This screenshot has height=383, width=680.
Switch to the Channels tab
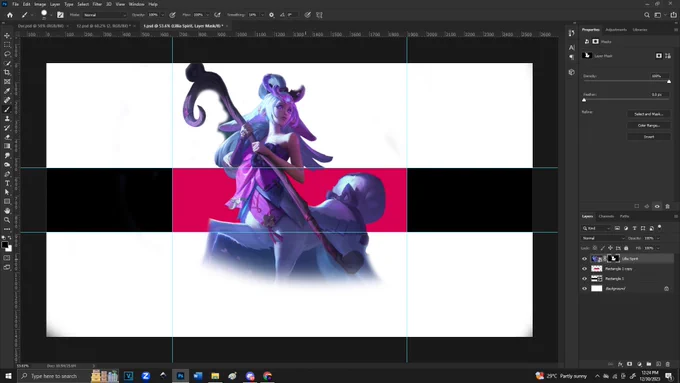pyautogui.click(x=606, y=216)
